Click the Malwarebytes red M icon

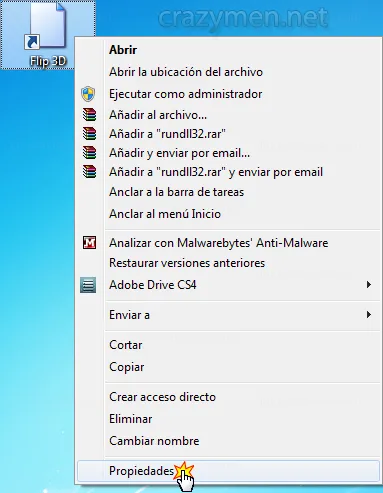point(89,243)
